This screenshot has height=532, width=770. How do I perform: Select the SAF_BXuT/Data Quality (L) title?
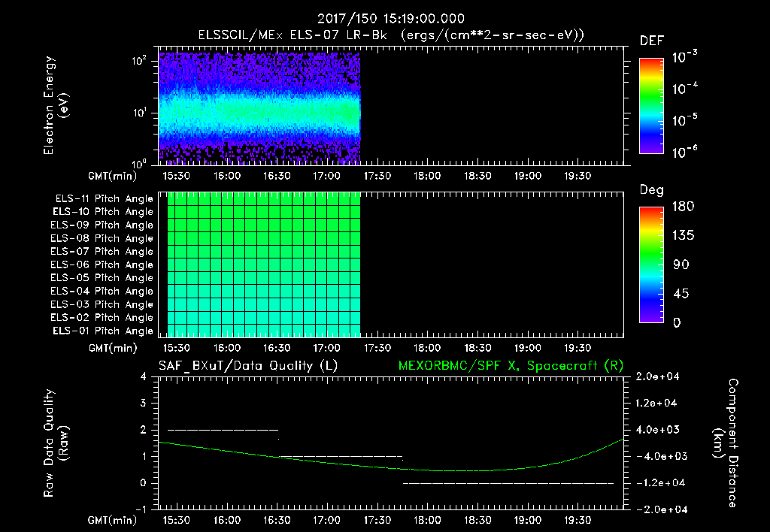(247, 366)
